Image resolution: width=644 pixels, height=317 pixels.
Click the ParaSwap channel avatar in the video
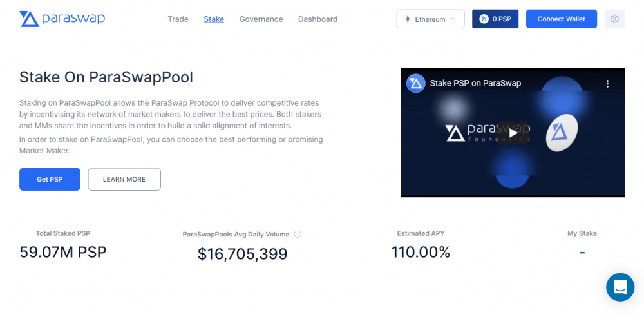tap(415, 84)
